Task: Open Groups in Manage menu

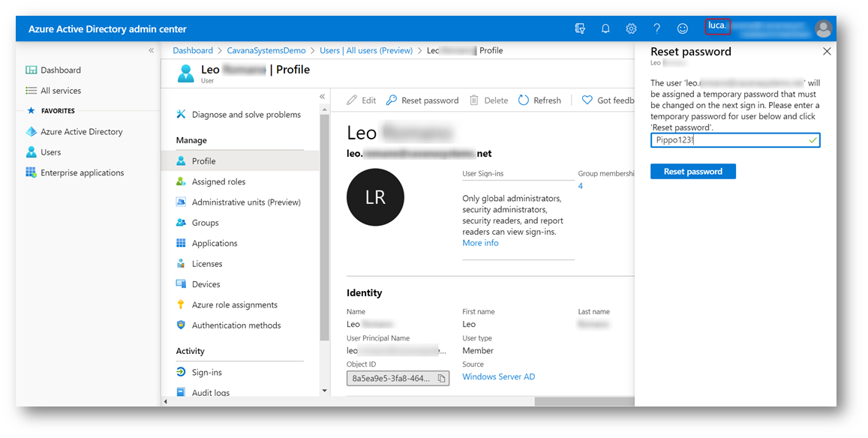Action: (197, 222)
